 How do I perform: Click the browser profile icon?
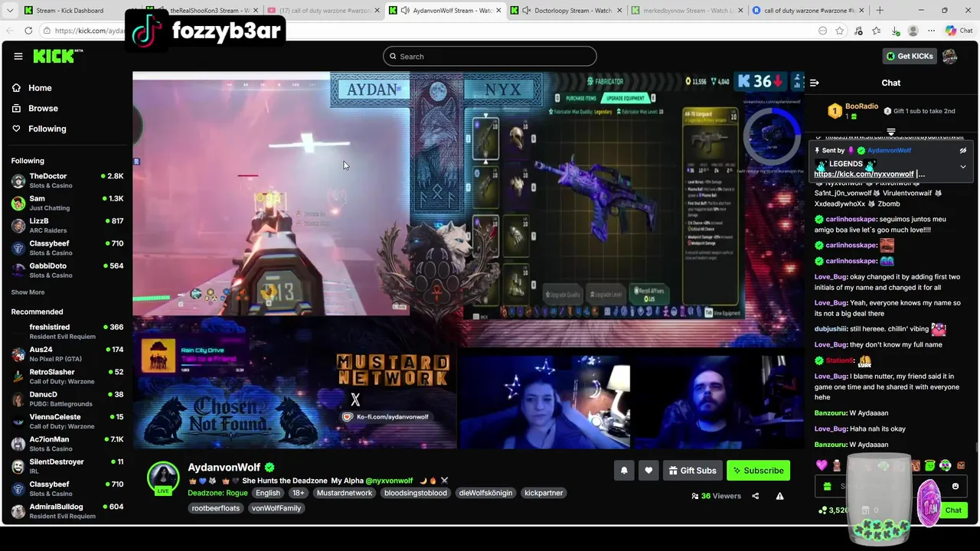click(x=913, y=31)
